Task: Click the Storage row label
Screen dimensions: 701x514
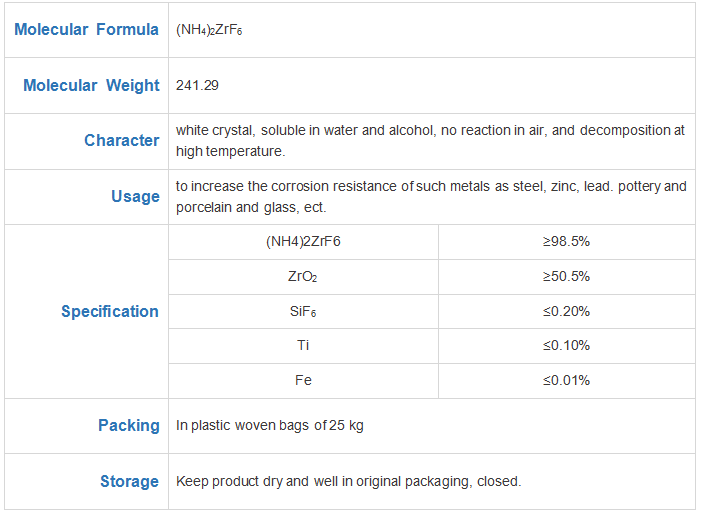Action: (129, 481)
